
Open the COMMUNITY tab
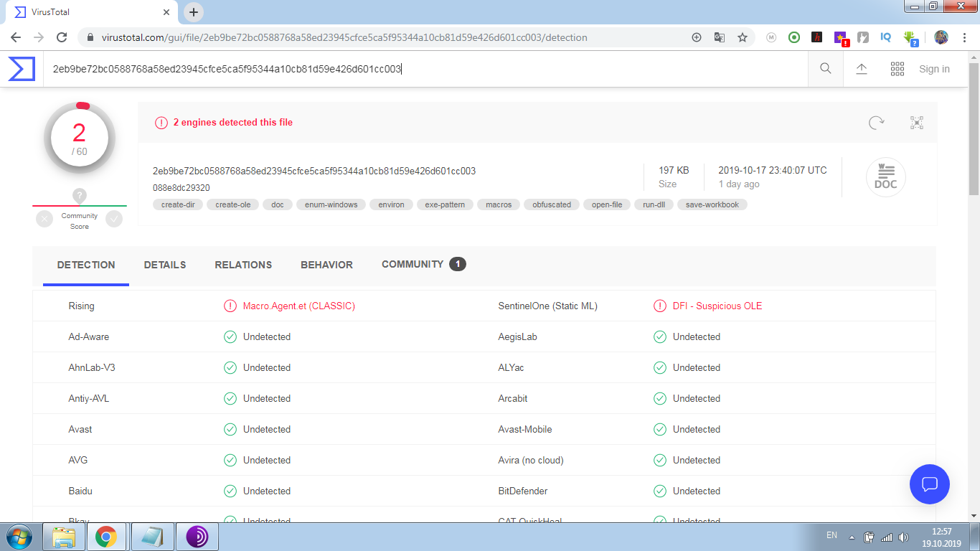click(x=423, y=265)
